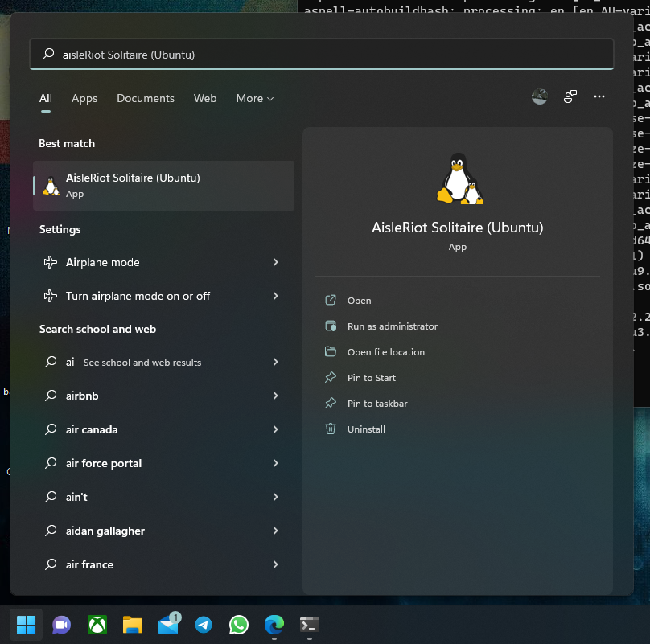Open File Explorer from the taskbar
650x644 pixels.
[133, 625]
